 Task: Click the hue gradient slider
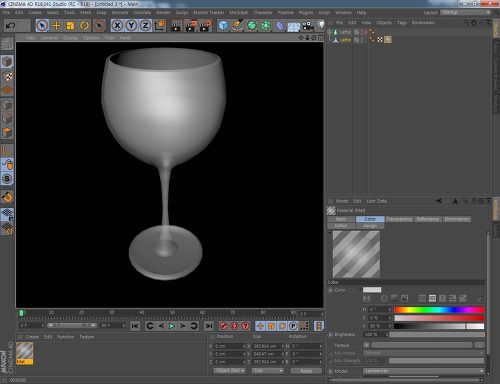(x=439, y=310)
